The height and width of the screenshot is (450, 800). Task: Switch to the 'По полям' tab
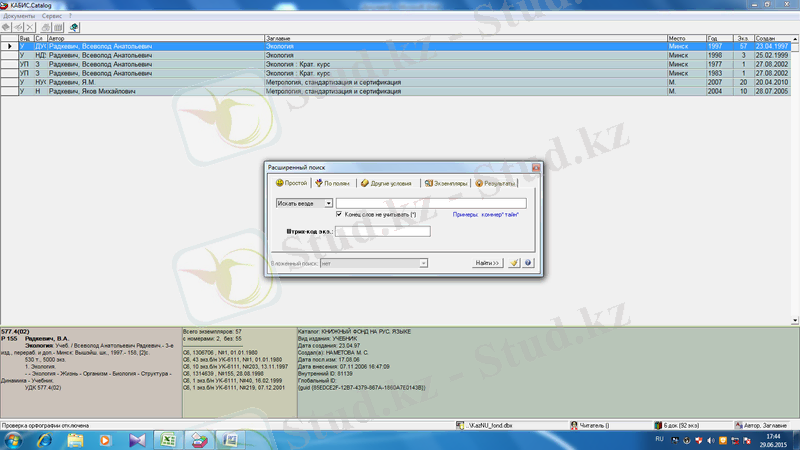click(332, 183)
